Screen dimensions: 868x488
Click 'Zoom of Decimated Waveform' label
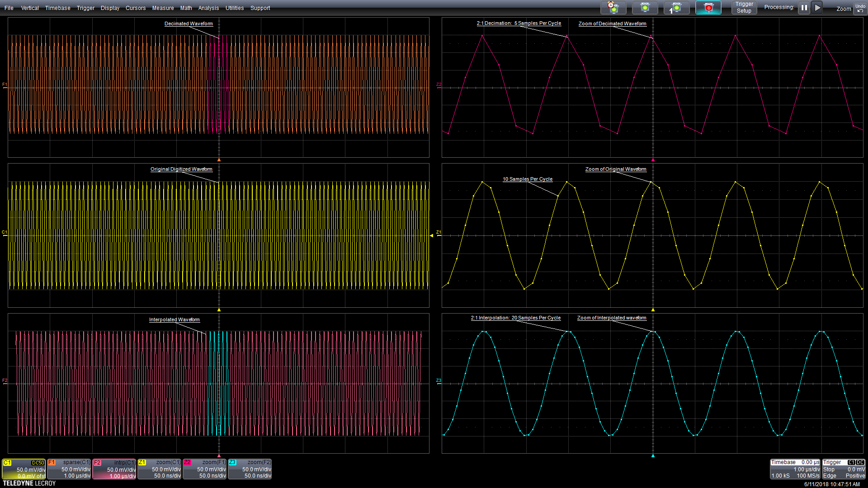(x=613, y=23)
